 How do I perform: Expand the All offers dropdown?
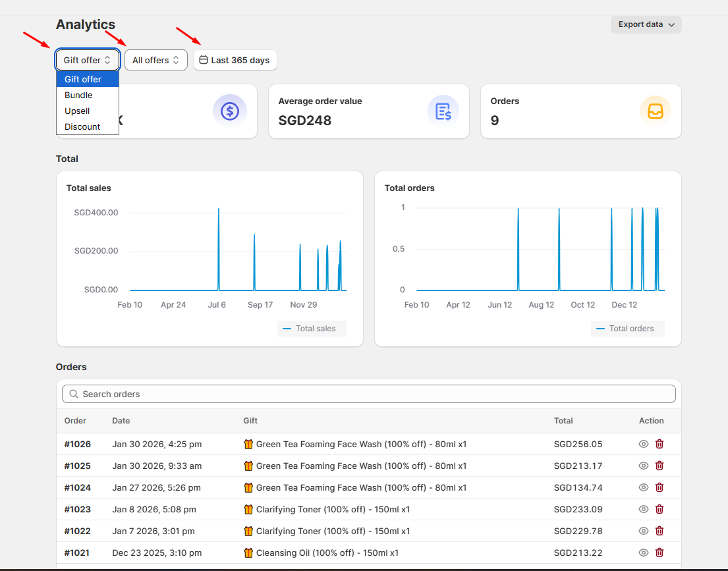[156, 60]
